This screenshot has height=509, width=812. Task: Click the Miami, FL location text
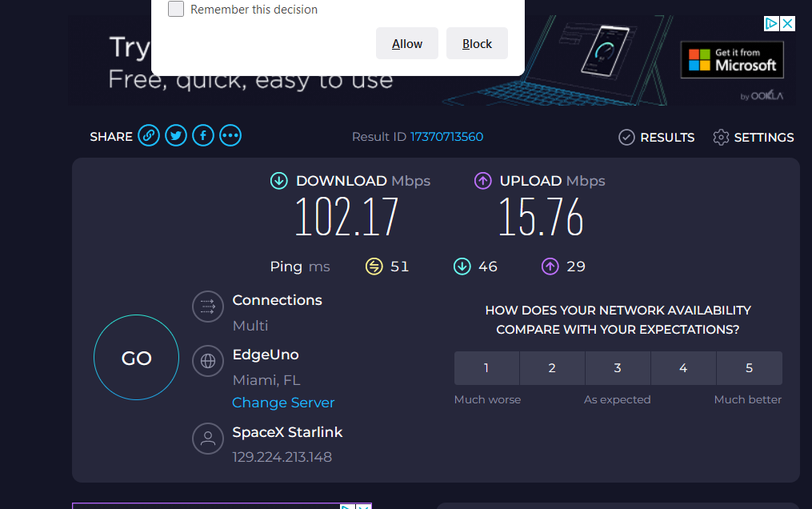(266, 380)
